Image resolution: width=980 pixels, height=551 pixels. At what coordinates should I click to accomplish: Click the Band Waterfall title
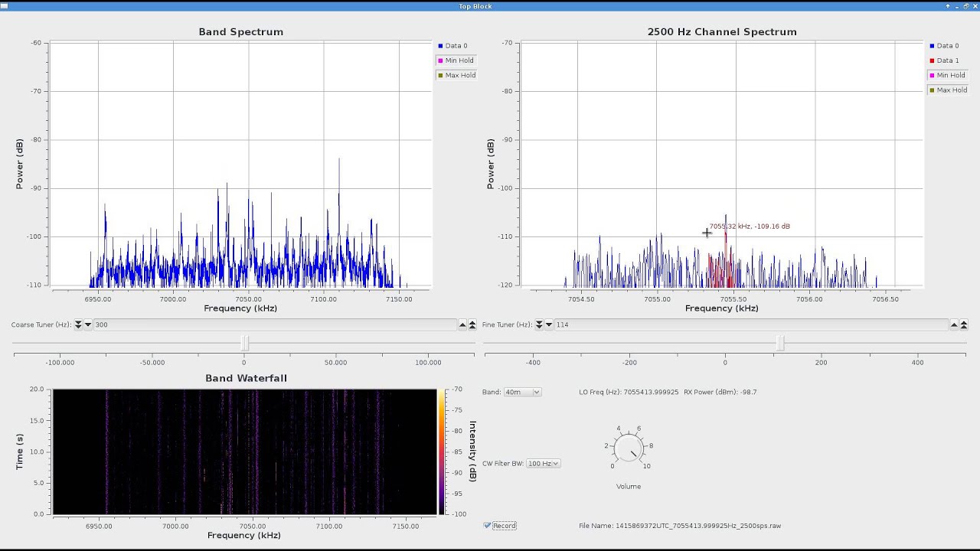pyautogui.click(x=246, y=378)
